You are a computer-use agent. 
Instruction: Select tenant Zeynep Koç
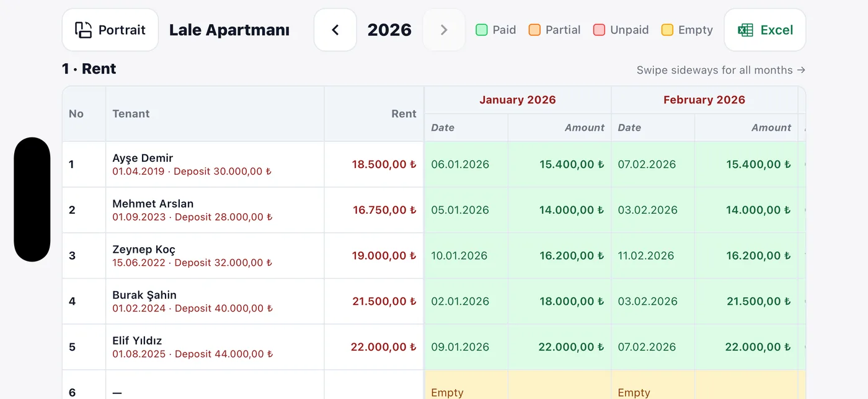(x=144, y=250)
